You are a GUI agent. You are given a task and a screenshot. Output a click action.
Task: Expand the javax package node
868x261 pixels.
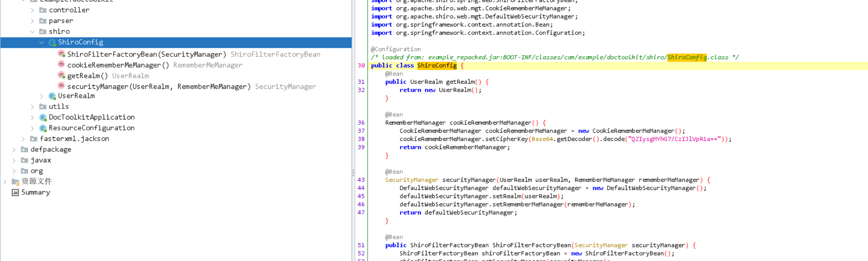(x=14, y=160)
